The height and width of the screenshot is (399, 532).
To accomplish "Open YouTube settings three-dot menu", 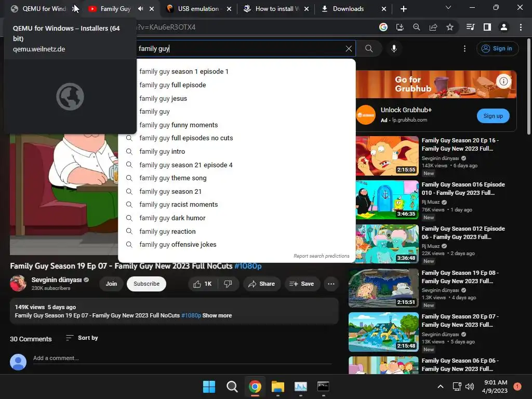I will [464, 48].
